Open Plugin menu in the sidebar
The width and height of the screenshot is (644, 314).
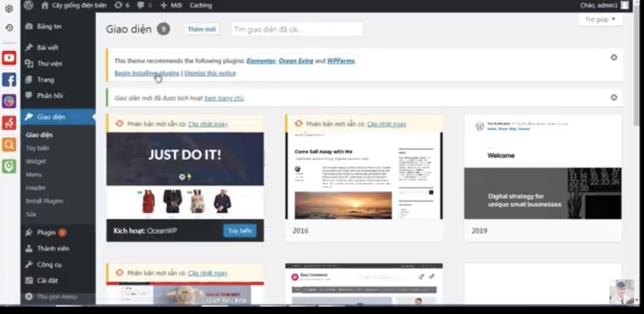point(46,232)
